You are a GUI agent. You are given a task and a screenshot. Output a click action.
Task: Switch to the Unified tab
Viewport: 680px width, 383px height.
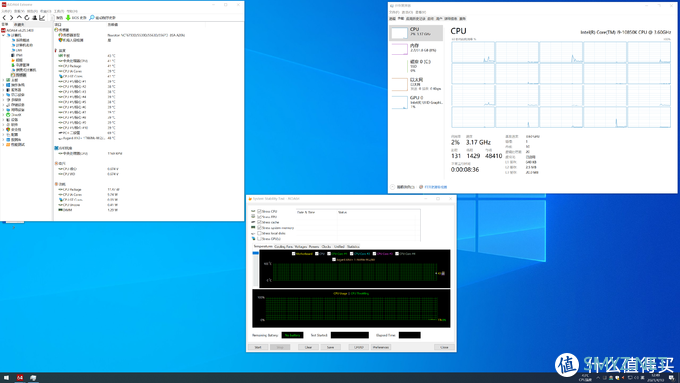(x=339, y=246)
